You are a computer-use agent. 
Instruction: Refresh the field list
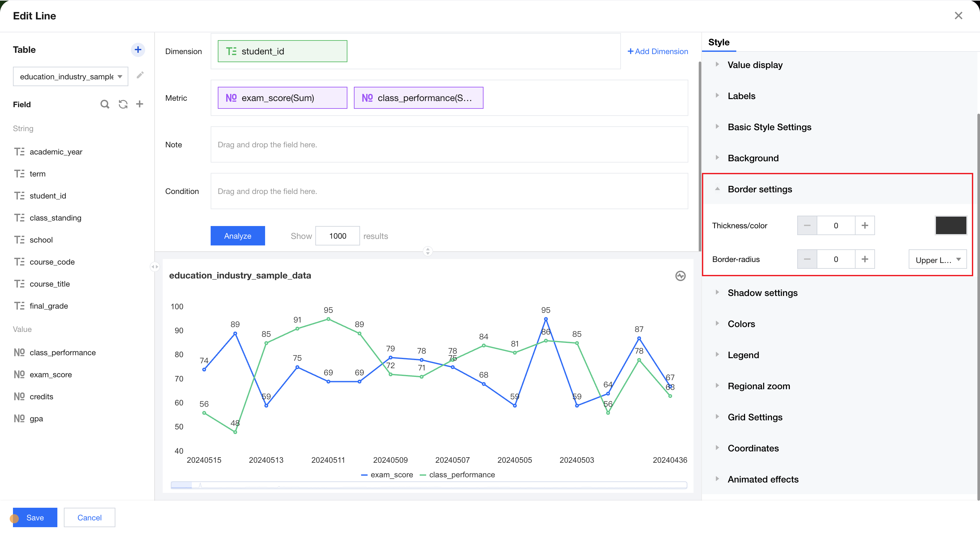[123, 104]
